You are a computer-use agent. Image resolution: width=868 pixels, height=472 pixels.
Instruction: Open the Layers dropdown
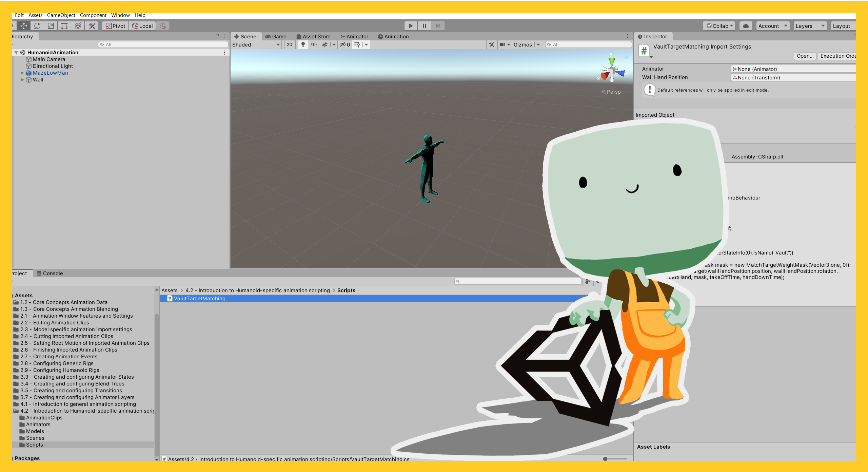coord(810,26)
